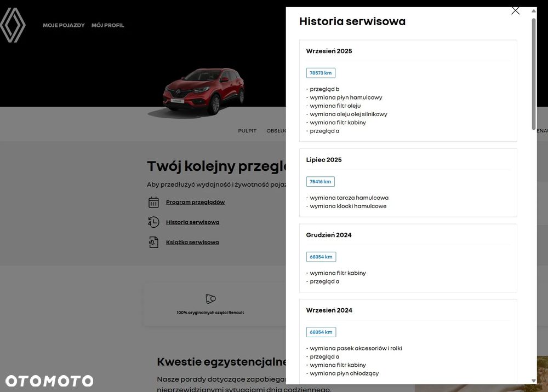Click 'wymiana płyn hamulcowy' entry
The width and height of the screenshot is (548, 392).
tap(344, 97)
